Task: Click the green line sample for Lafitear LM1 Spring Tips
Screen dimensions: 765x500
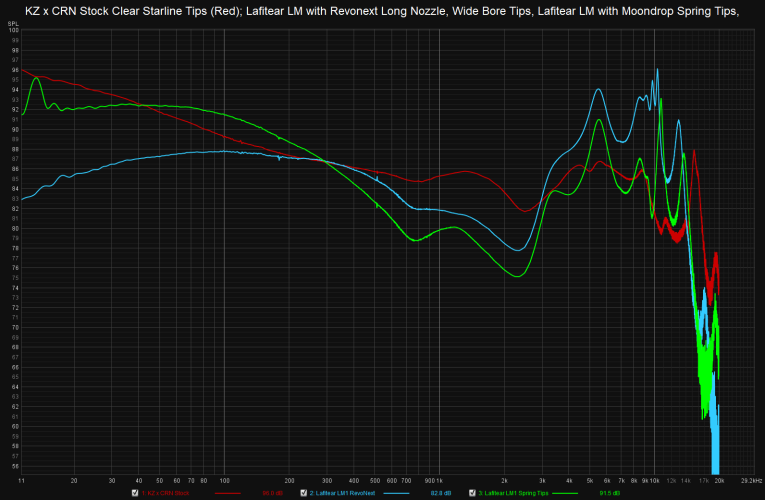Action: pyautogui.click(x=565, y=493)
